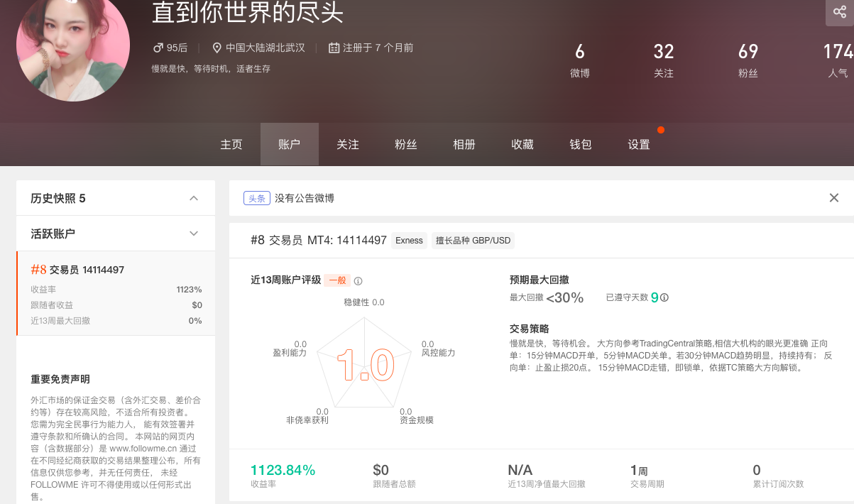The height and width of the screenshot is (504, 854).
Task: View the 69 粉丝 followers count
Action: click(748, 60)
